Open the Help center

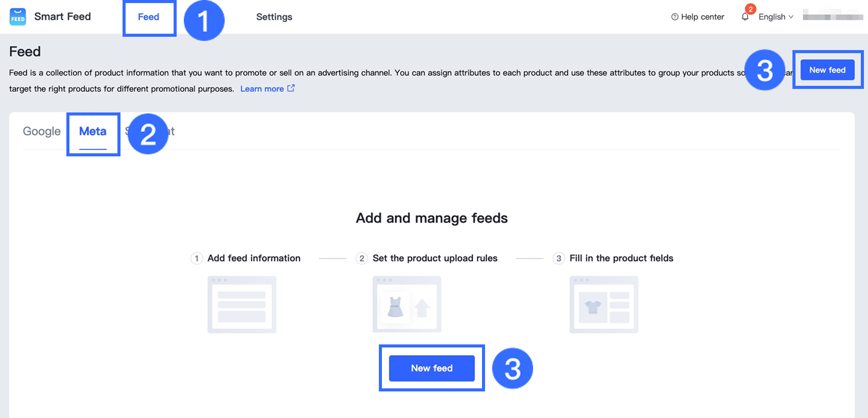coord(697,17)
